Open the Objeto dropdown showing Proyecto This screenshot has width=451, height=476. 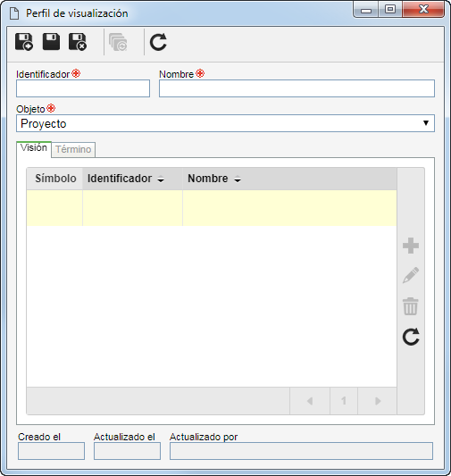(225, 123)
